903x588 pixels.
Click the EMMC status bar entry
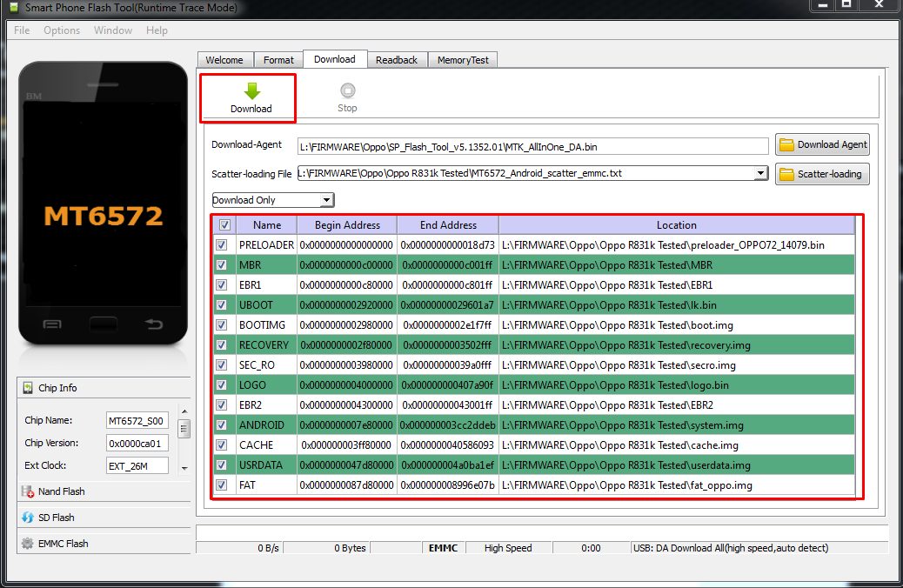point(443,548)
